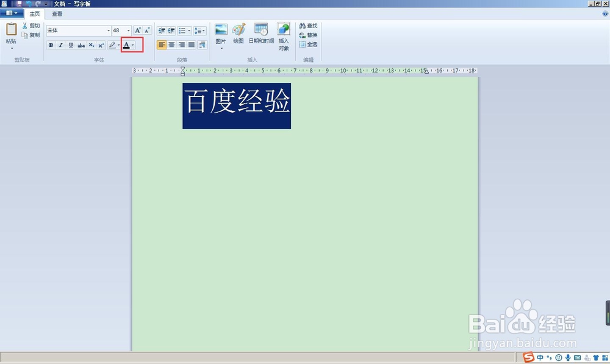Open the font family combo box arrow
Viewport: 610px width, 364px height.
click(x=109, y=30)
